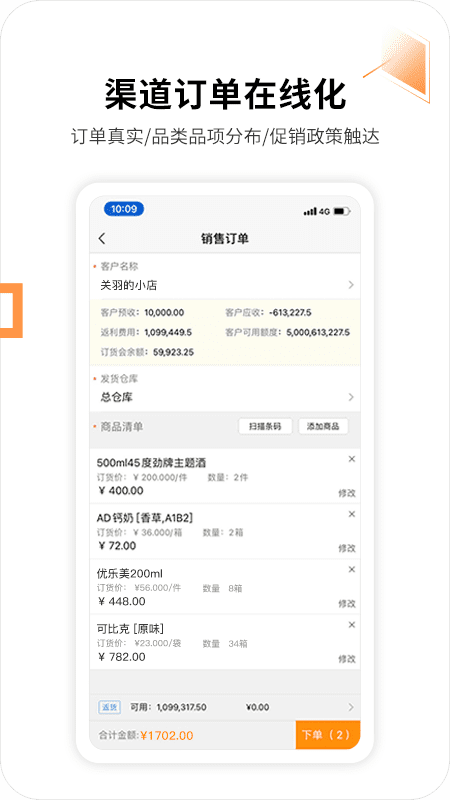Tap price text ¥56.000/件
Image resolution: width=450 pixels, height=800 pixels.
pyautogui.click(x=158, y=588)
